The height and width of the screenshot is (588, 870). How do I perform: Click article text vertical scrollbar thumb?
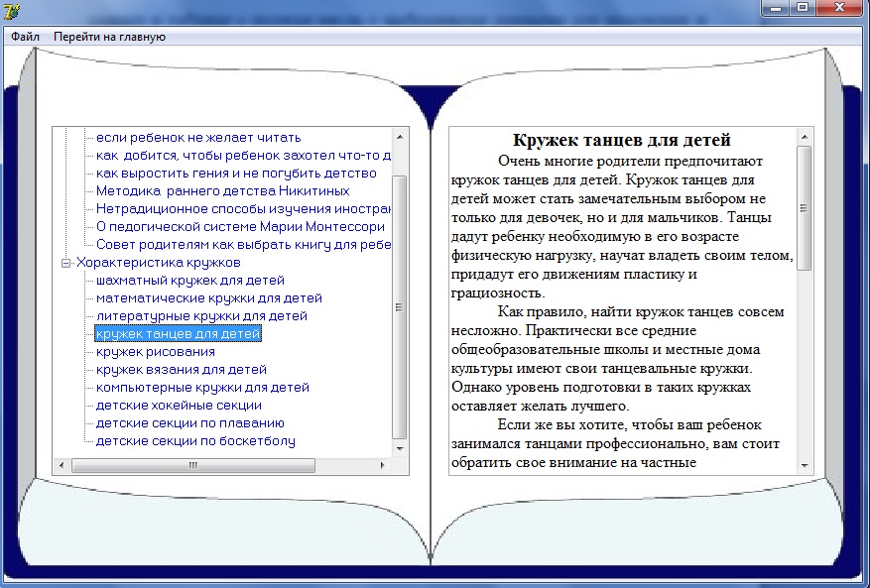(805, 208)
